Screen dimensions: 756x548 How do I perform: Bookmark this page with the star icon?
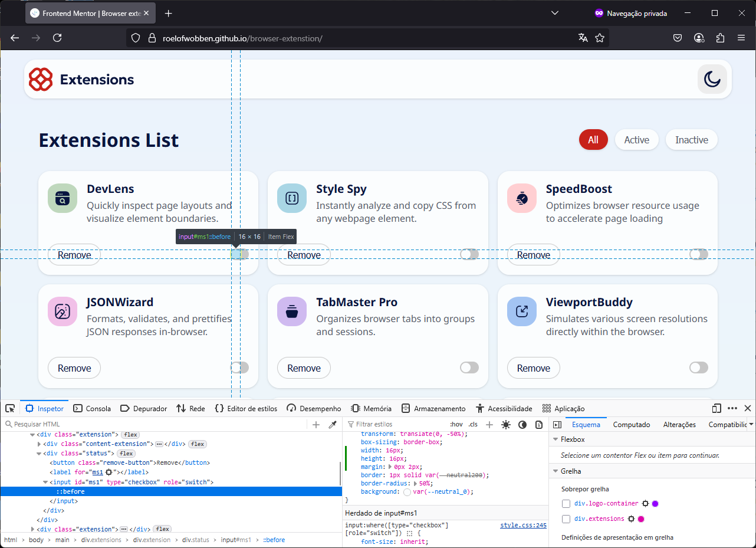(x=600, y=38)
